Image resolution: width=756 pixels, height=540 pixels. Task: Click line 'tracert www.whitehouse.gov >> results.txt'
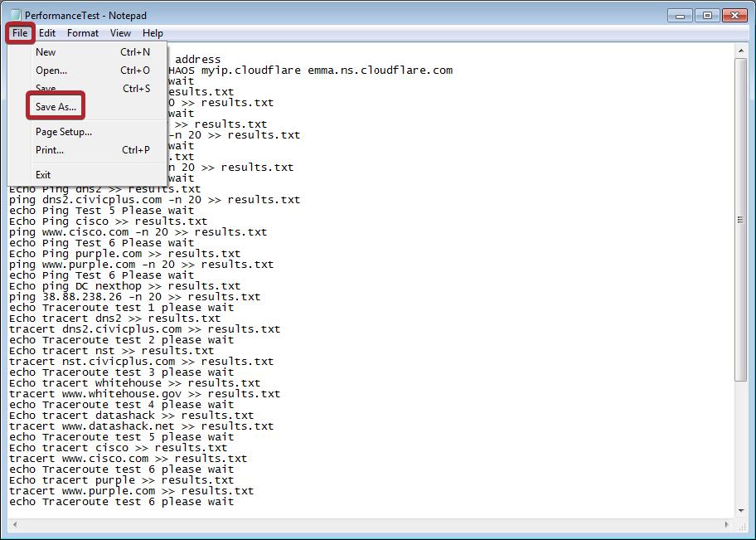coord(144,394)
